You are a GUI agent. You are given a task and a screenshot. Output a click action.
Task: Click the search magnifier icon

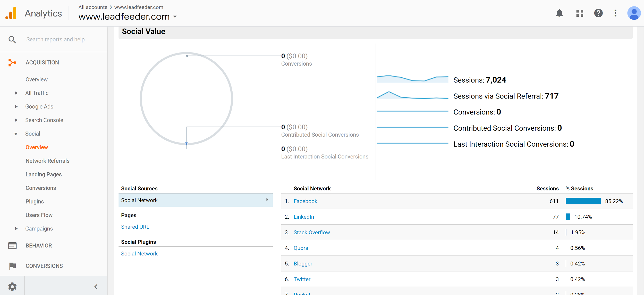pos(12,39)
